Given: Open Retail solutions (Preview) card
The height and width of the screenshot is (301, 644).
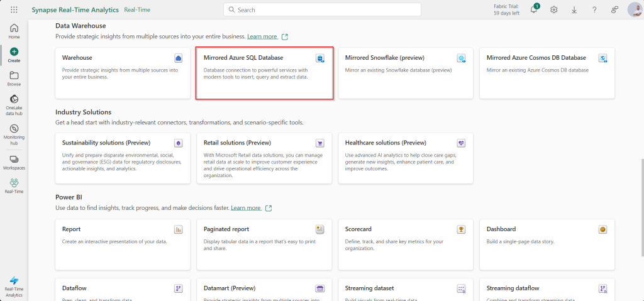Looking at the screenshot, I should 264,158.
